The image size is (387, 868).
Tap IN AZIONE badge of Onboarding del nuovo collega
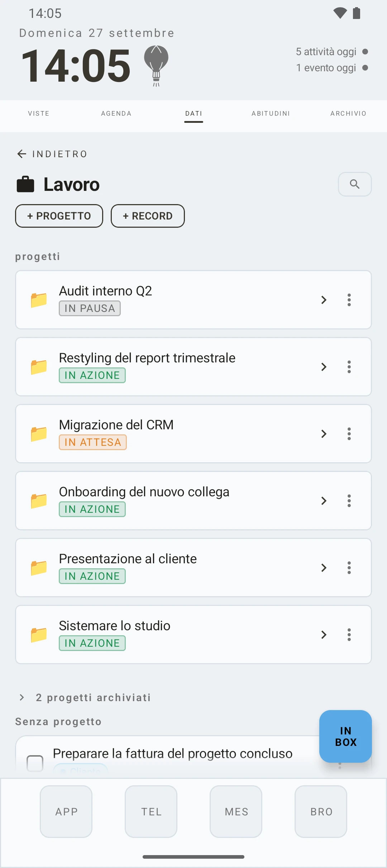click(x=92, y=509)
